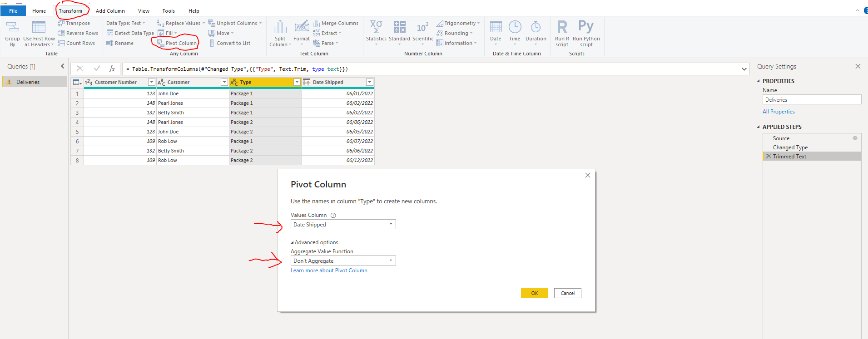
Task: Expand the formula bar with the chevron
Action: pyautogui.click(x=744, y=69)
